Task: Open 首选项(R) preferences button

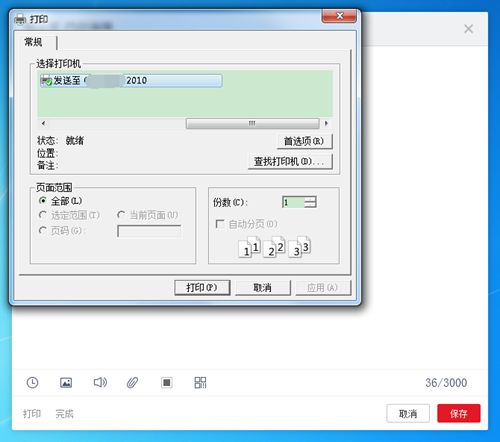Action: (x=304, y=141)
